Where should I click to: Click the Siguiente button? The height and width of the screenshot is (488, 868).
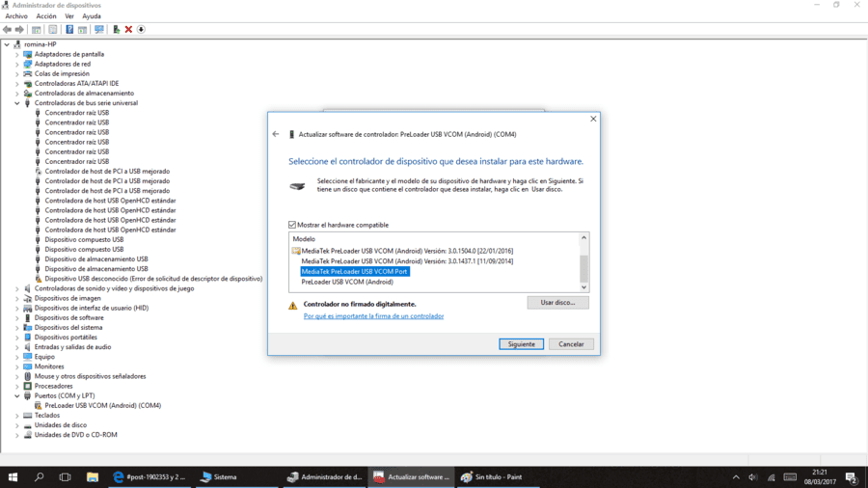point(522,344)
